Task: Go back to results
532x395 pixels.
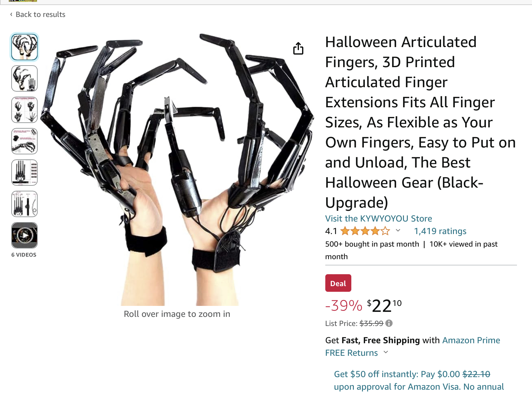Action: tap(40, 14)
